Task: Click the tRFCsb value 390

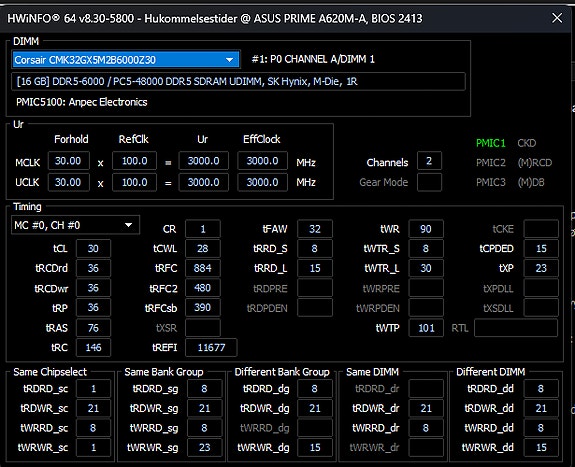Action: point(203,307)
